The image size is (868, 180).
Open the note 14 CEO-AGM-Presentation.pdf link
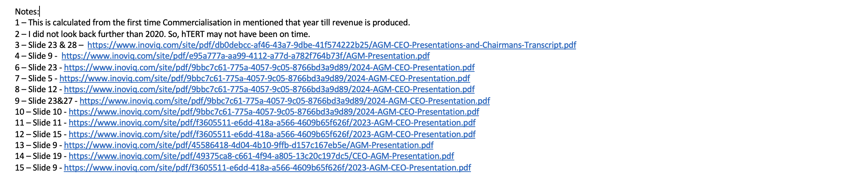(x=261, y=156)
